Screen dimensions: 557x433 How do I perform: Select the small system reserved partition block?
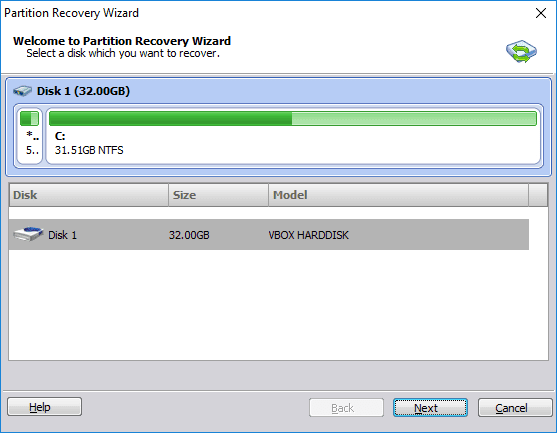coord(30,136)
